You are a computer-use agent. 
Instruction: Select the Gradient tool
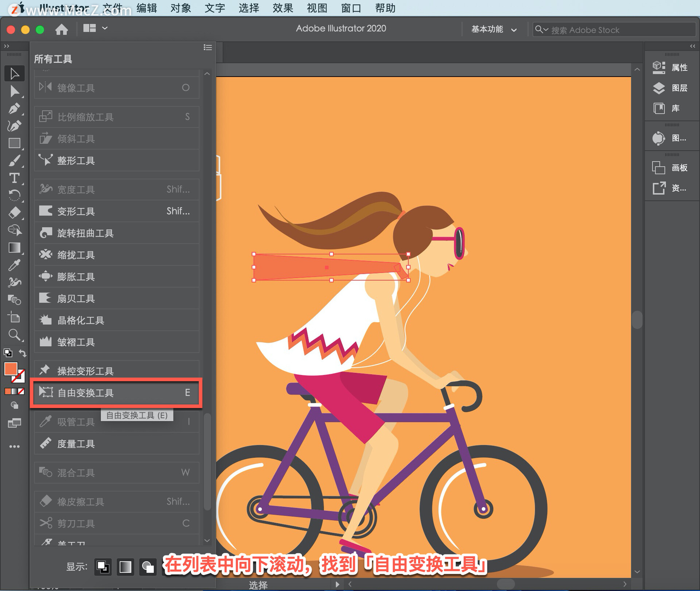(14, 248)
